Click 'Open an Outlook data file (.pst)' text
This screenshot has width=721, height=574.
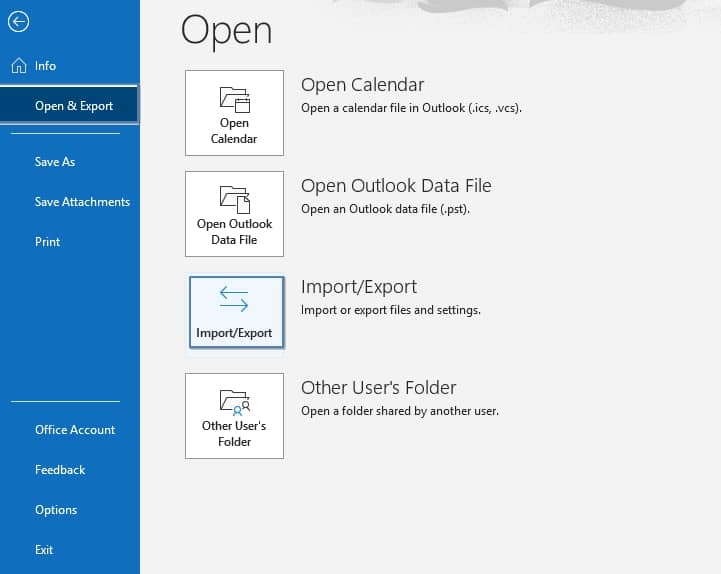[385, 209]
